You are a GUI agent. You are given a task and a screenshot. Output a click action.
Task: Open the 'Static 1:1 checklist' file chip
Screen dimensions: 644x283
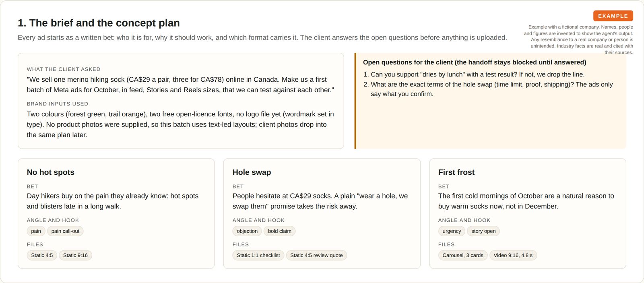258,255
